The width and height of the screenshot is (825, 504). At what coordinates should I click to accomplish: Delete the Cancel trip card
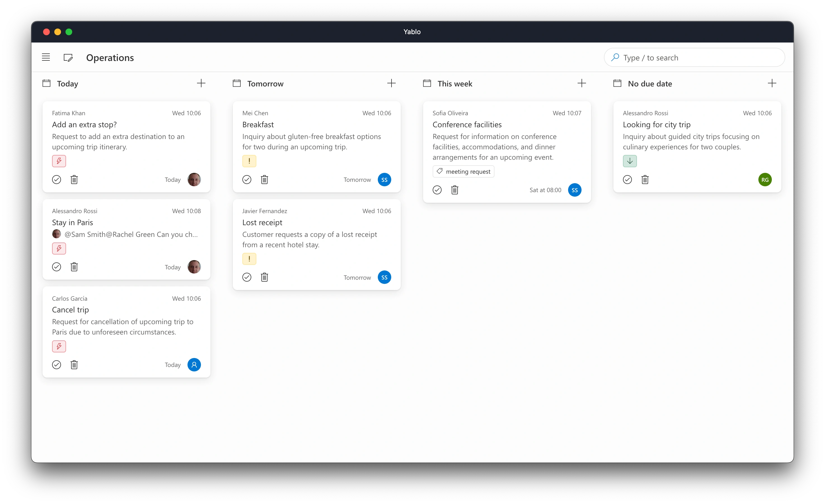pos(74,365)
